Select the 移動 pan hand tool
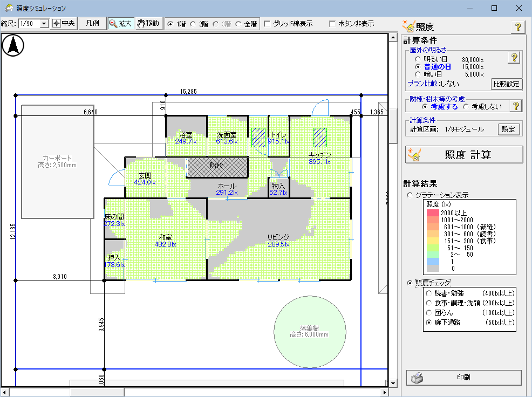The width and height of the screenshot is (532, 397). 148,23
